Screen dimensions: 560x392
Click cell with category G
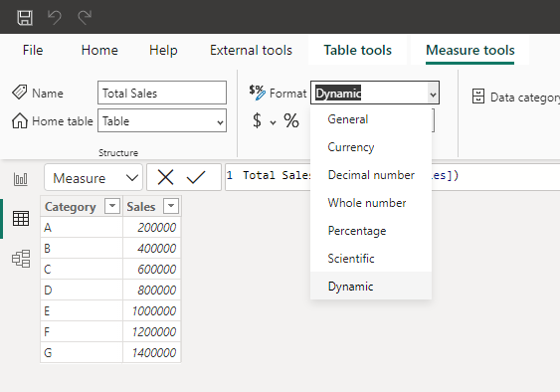point(82,352)
